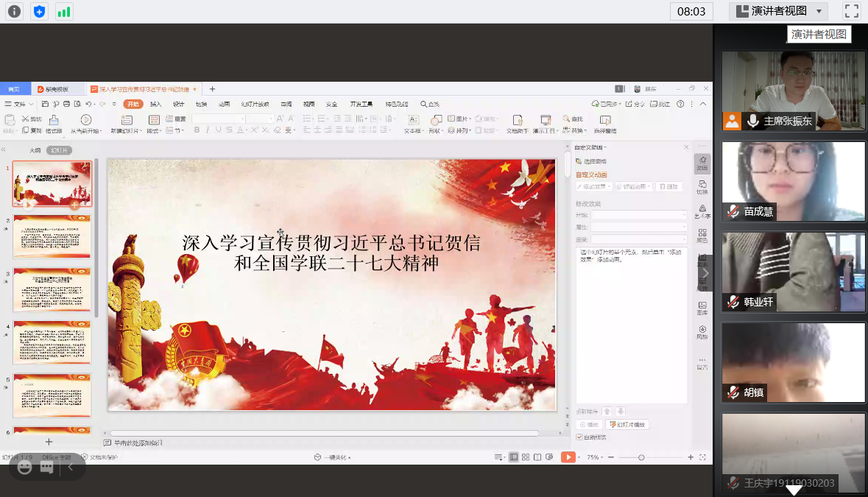Viewport: 868px width, 497px height.
Task: Adjust the zoom slider handle
Action: (641, 457)
